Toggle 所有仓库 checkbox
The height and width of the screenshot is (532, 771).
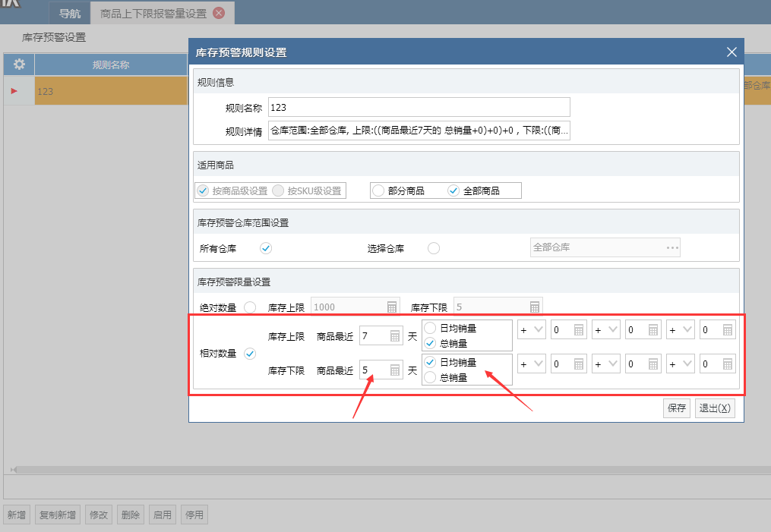pos(266,248)
